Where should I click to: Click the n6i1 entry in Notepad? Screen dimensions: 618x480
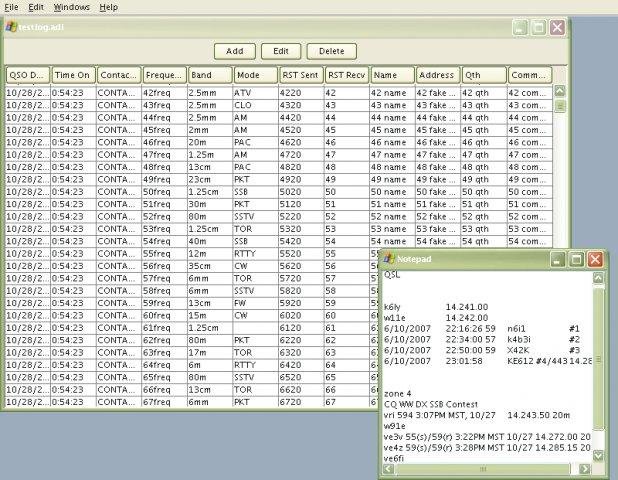(516, 329)
